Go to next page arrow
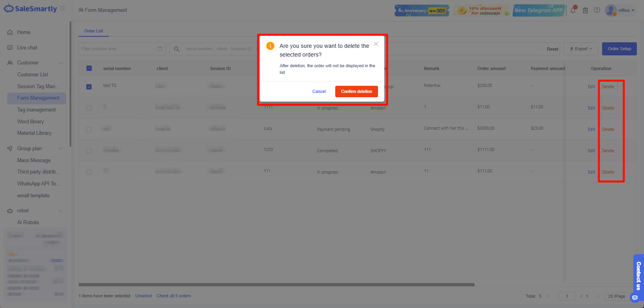 598,296
